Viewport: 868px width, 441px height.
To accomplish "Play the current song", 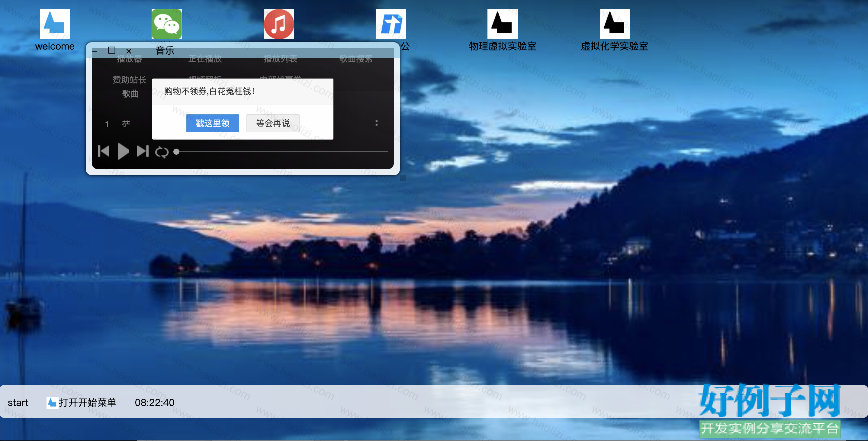I will (123, 151).
